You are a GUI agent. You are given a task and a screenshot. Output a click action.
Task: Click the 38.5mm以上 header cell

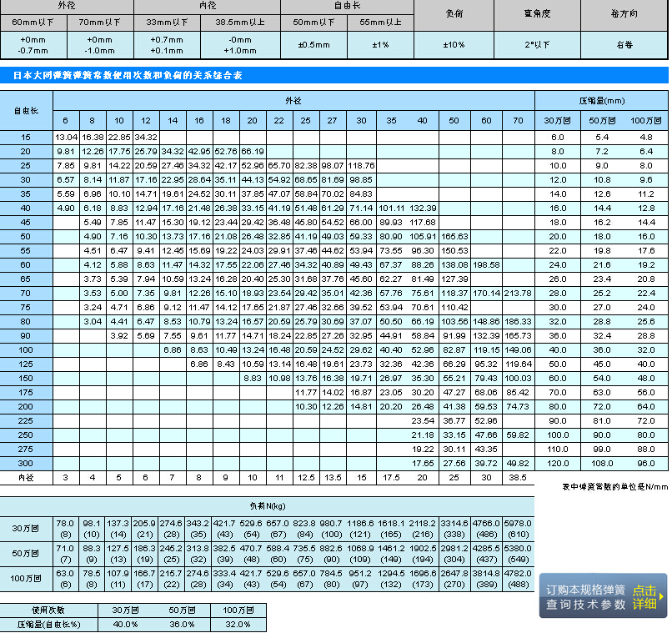pyautogui.click(x=240, y=23)
